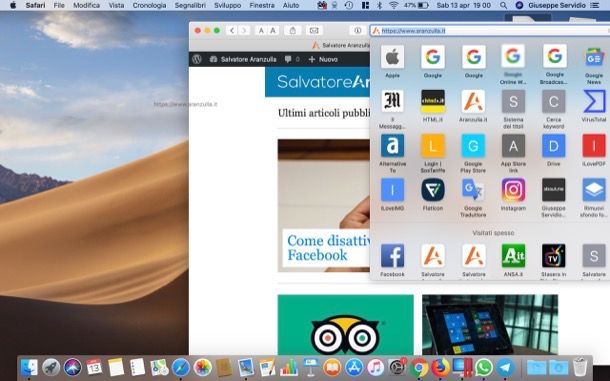This screenshot has height=381, width=610.
Task: Click the SalvatoreAranzulla site logo banner
Action: (x=317, y=82)
